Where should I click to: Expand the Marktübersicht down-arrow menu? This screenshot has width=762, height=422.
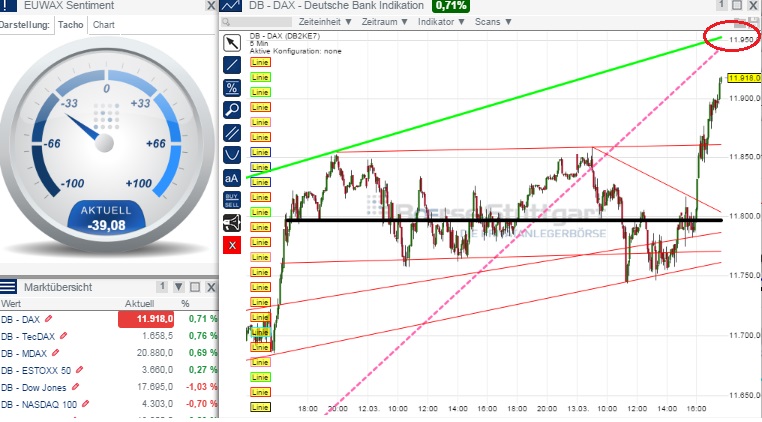(x=178, y=287)
